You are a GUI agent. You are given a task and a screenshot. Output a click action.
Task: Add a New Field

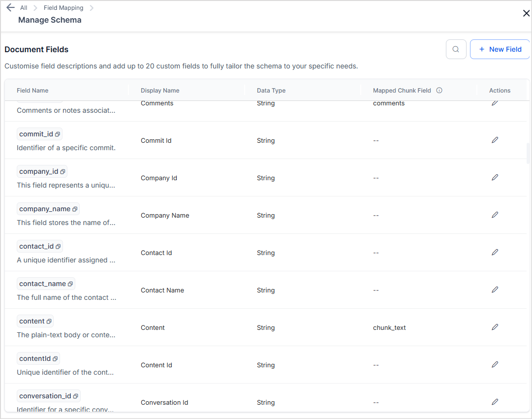(500, 49)
